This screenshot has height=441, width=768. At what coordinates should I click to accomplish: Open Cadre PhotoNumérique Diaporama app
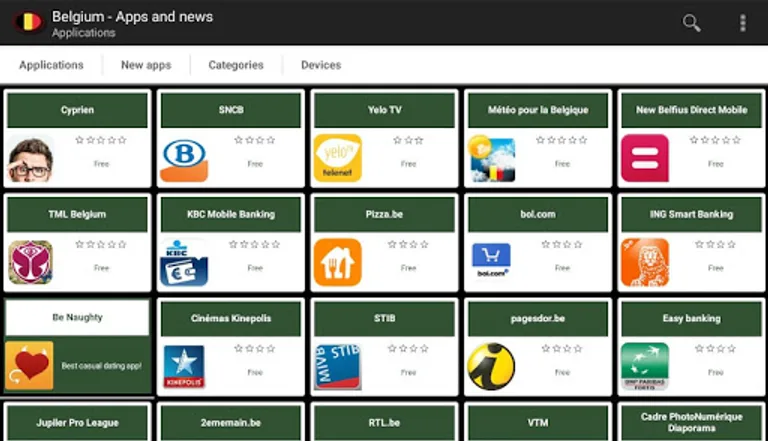(x=692, y=422)
